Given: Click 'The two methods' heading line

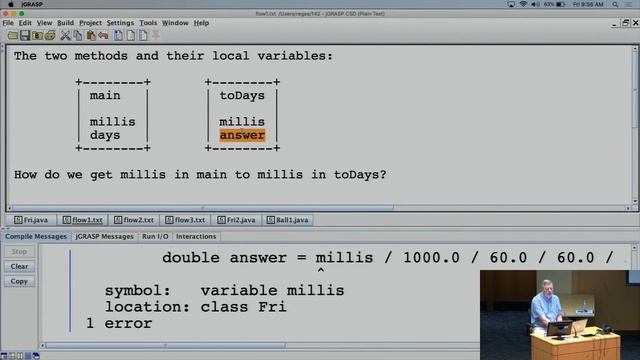Looking at the screenshot, I should [x=173, y=56].
